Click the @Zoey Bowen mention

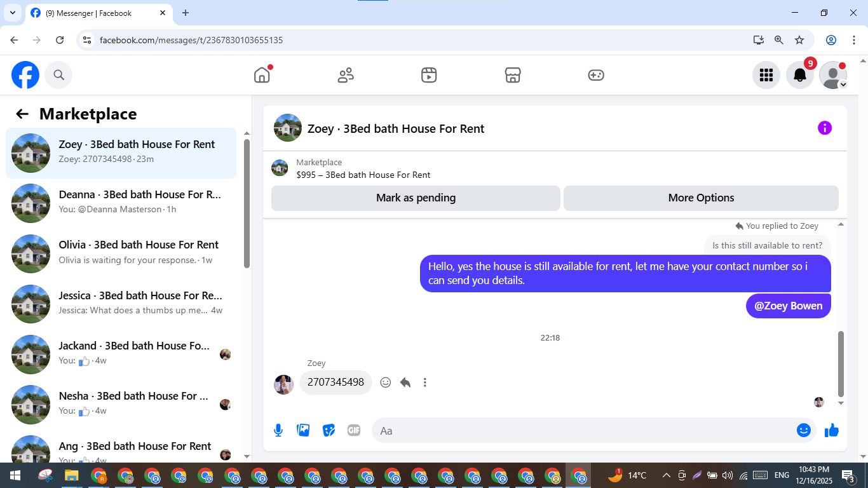pyautogui.click(x=789, y=306)
